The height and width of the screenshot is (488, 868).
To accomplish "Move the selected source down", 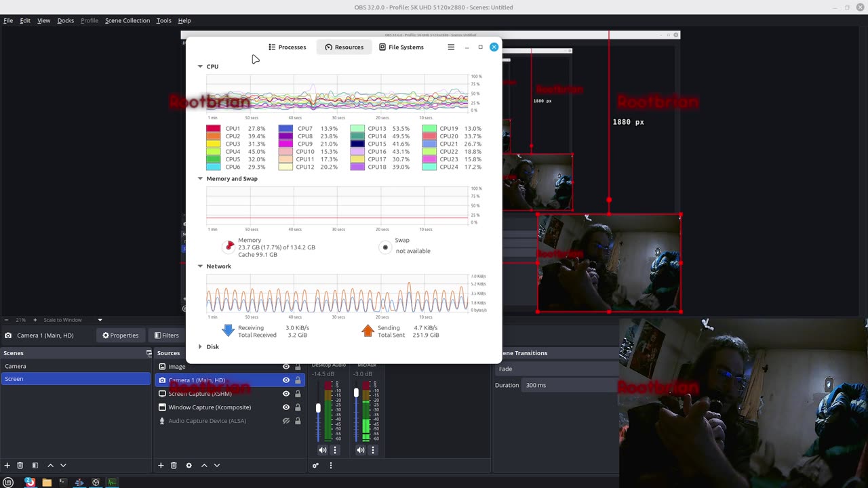I will [x=217, y=466].
